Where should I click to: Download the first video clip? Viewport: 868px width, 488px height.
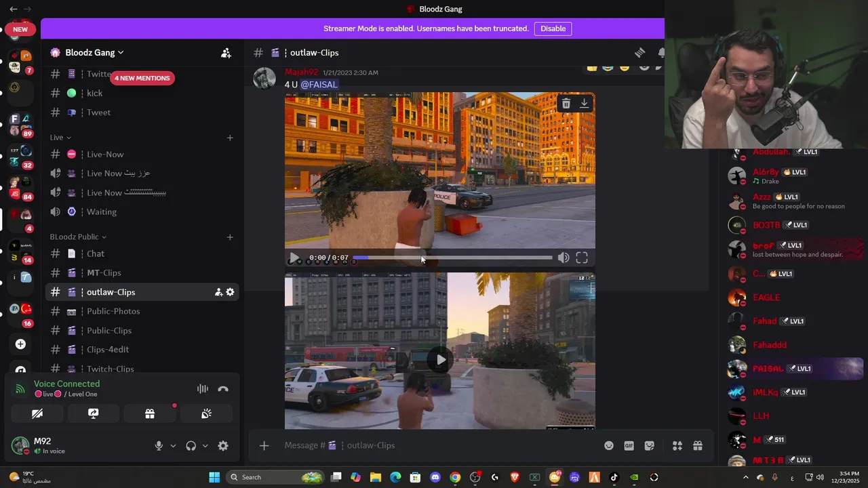tap(584, 103)
